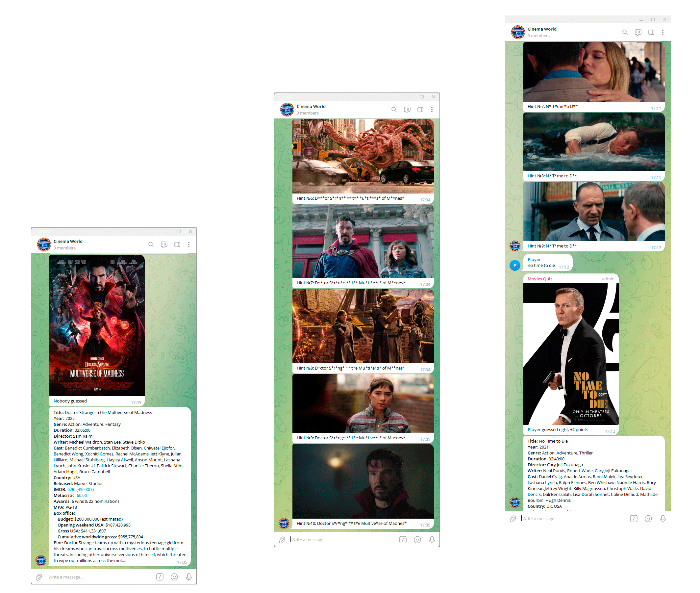This screenshot has width=700, height=593.
Task: Open the three-dot menu in the middle window
Action: (432, 110)
